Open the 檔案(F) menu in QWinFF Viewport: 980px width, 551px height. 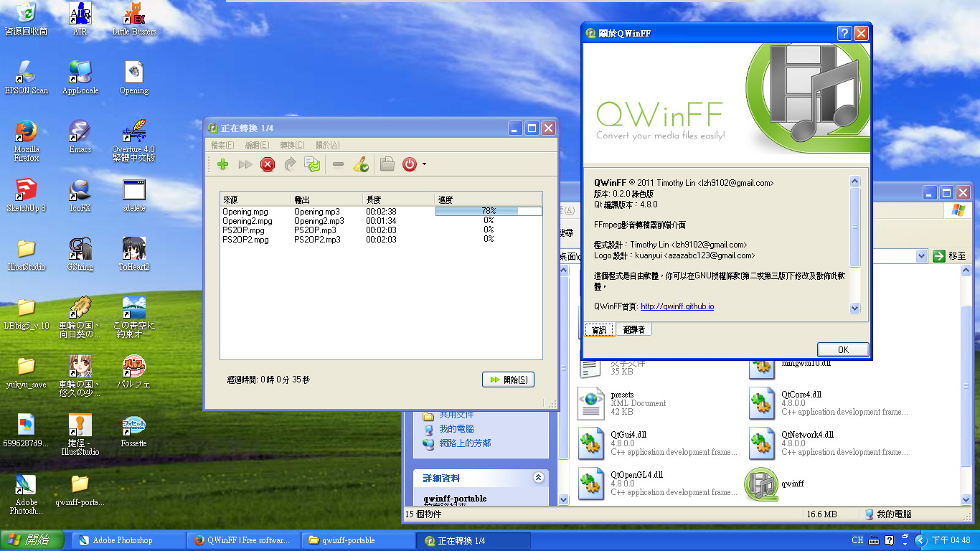222,145
